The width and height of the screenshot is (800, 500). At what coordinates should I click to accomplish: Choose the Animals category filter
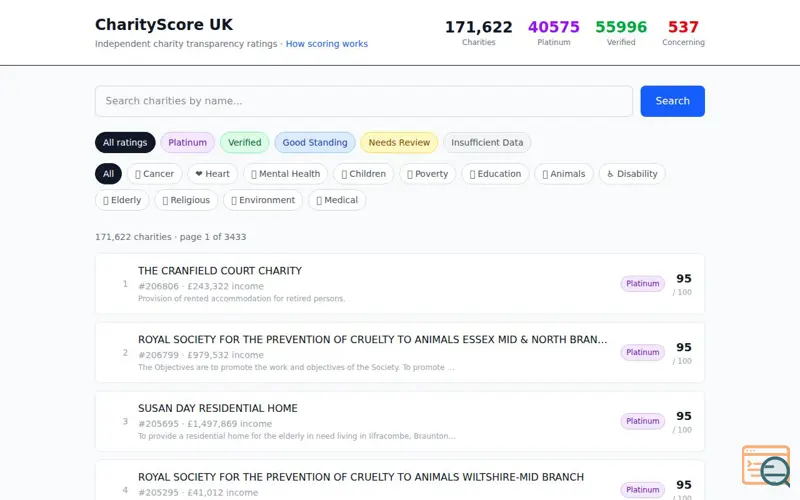[564, 173]
